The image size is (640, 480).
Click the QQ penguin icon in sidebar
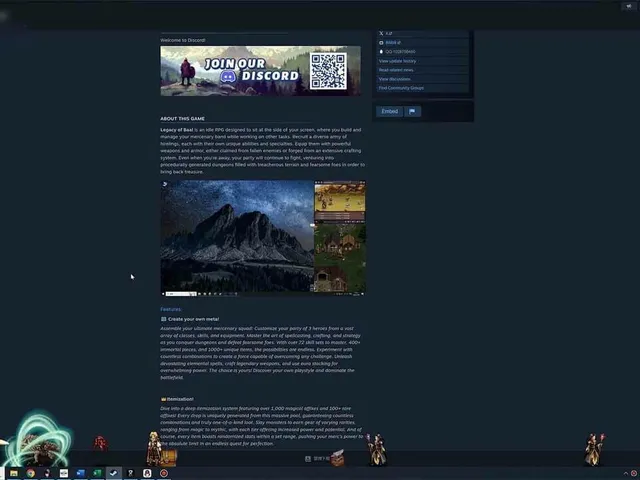[381, 52]
